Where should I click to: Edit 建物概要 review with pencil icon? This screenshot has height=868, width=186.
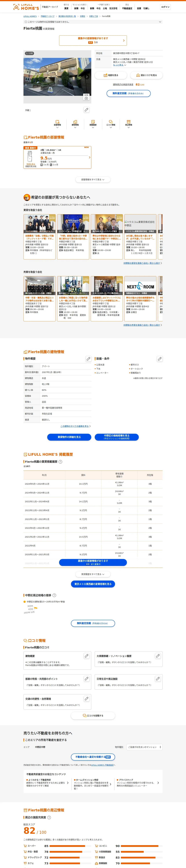coord(86,656)
